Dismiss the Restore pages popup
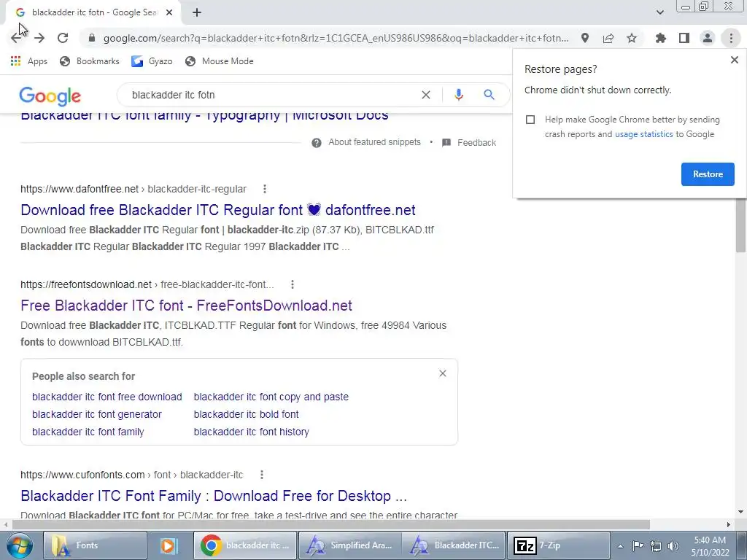Viewport: 747px width, 560px height. 734,60
